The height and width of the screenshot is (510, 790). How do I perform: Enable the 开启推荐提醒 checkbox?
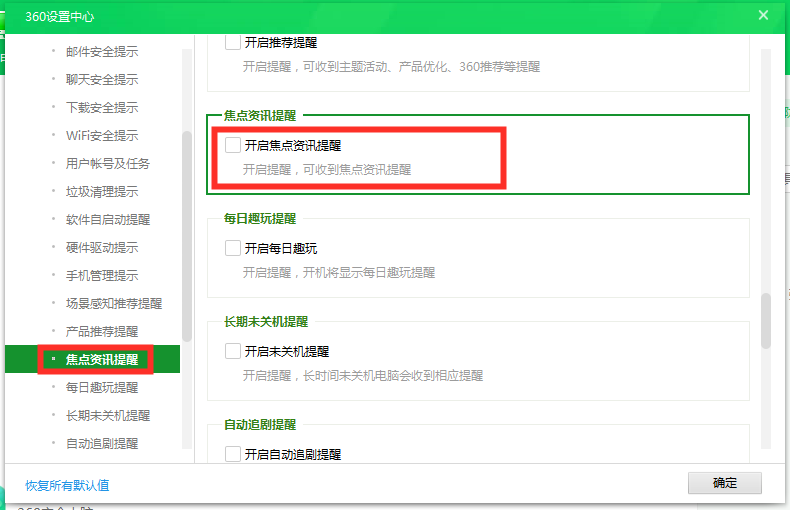(x=233, y=42)
